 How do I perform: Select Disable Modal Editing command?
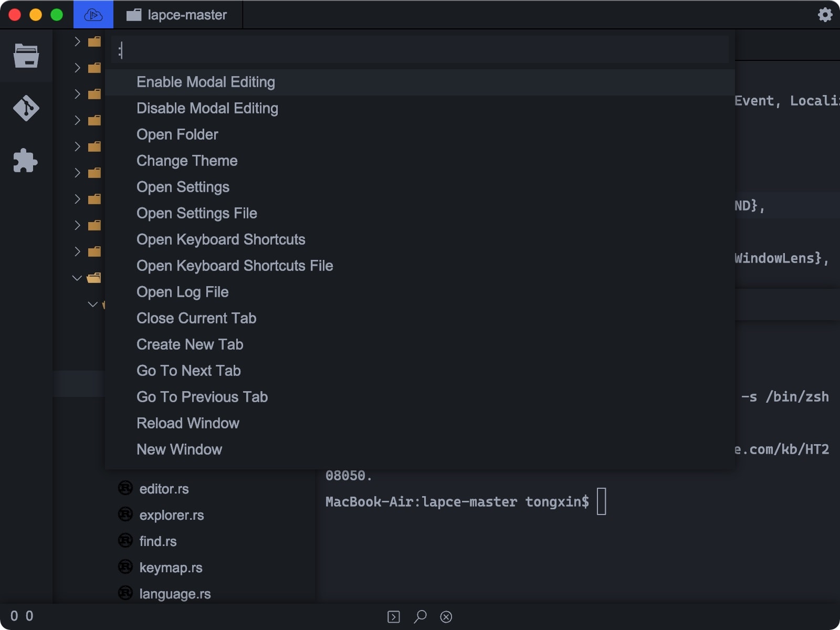[x=207, y=109]
